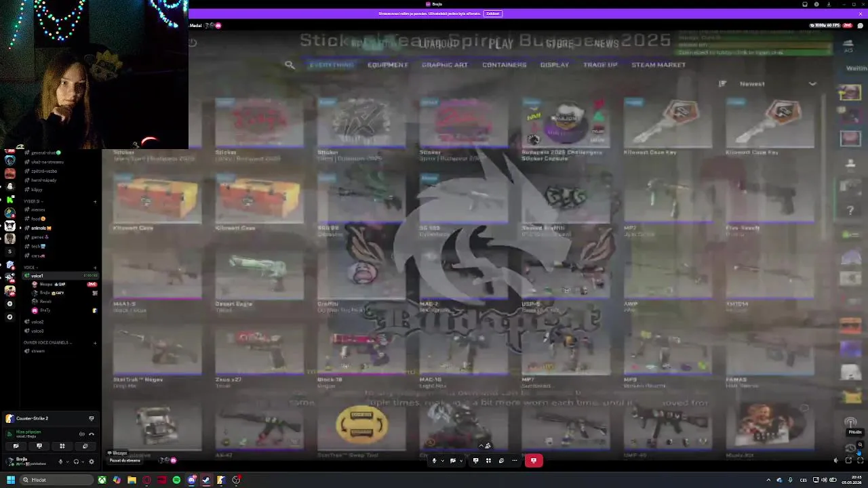Image resolution: width=868 pixels, height=488 pixels.
Task: Open Discord user settings gear
Action: 92,462
